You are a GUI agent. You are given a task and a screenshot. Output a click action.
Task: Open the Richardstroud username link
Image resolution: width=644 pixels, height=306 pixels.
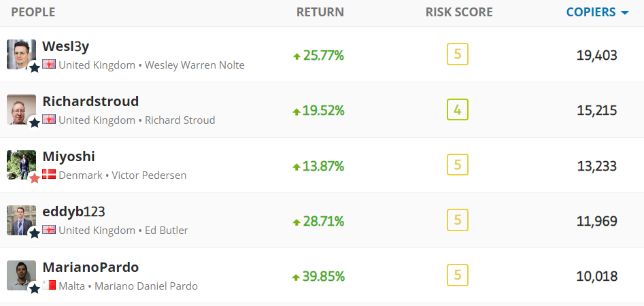click(90, 101)
